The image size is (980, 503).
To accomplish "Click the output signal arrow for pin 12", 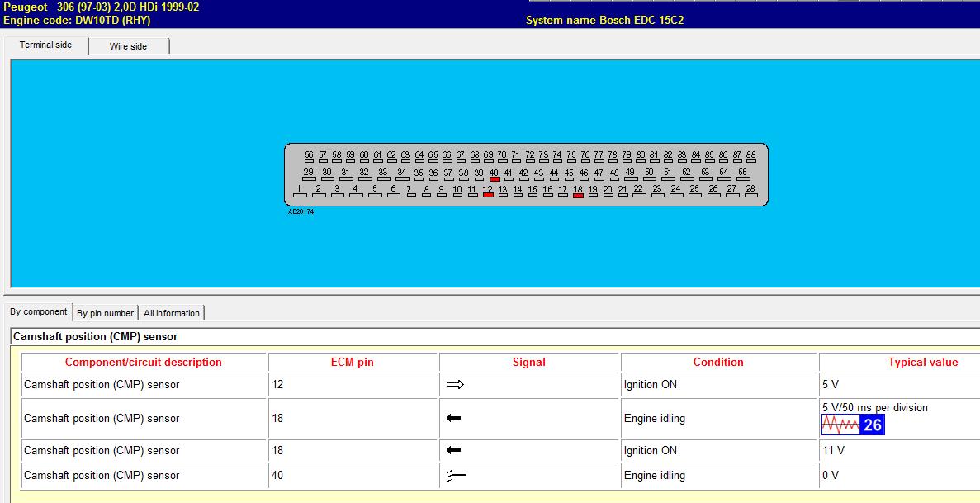I will [455, 385].
